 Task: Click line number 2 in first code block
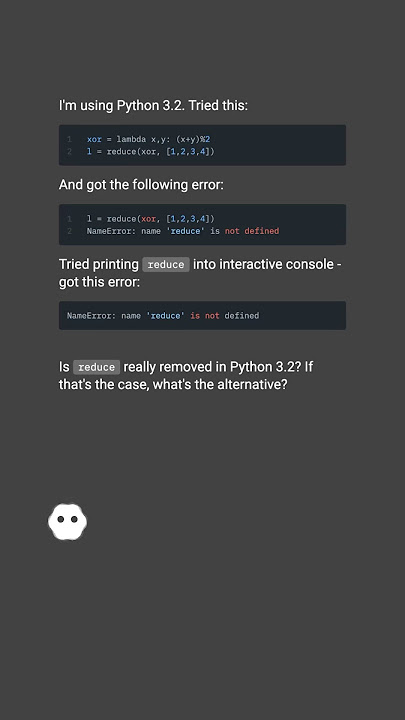tap(69, 151)
